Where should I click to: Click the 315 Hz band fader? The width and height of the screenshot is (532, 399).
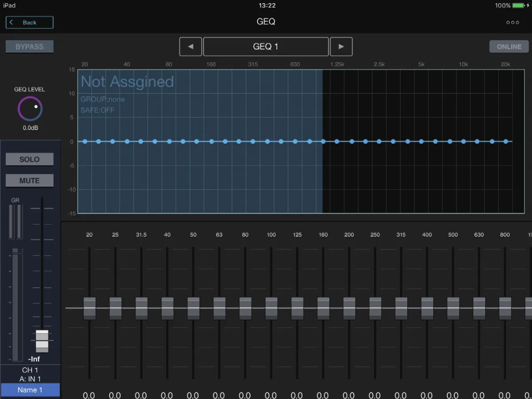pyautogui.click(x=401, y=308)
